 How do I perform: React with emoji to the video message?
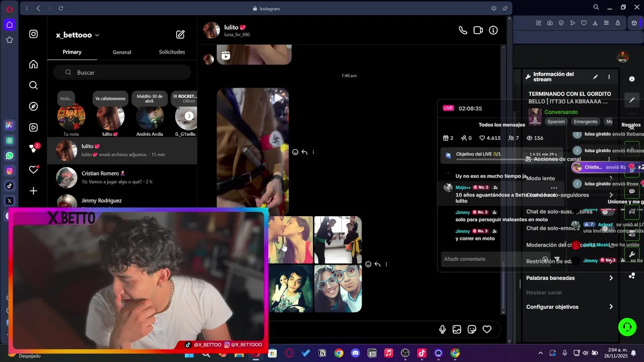(295, 152)
